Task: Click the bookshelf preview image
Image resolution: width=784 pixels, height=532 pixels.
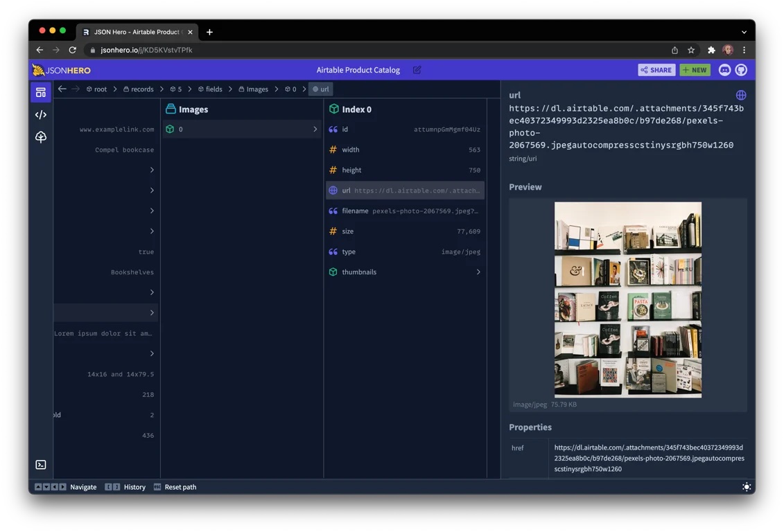Action: point(627,301)
